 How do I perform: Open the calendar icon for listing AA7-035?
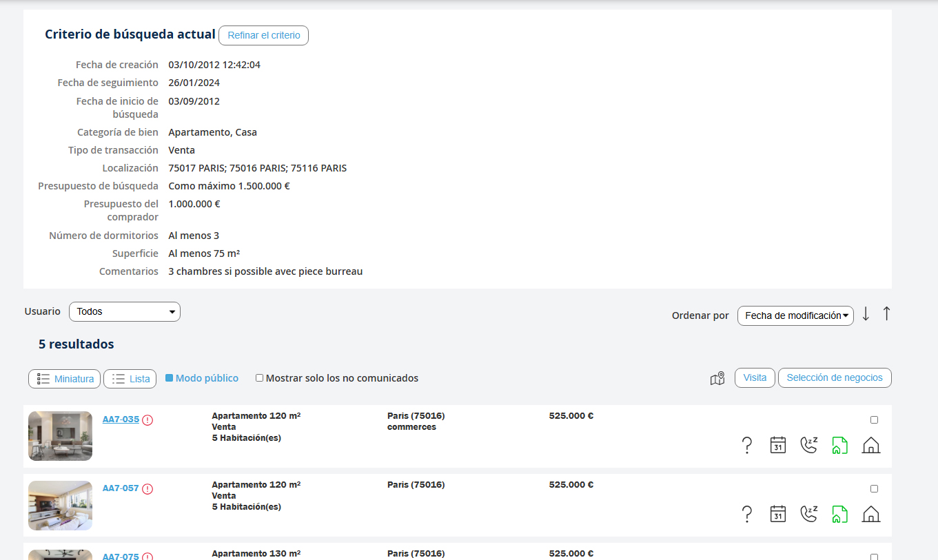pos(777,445)
